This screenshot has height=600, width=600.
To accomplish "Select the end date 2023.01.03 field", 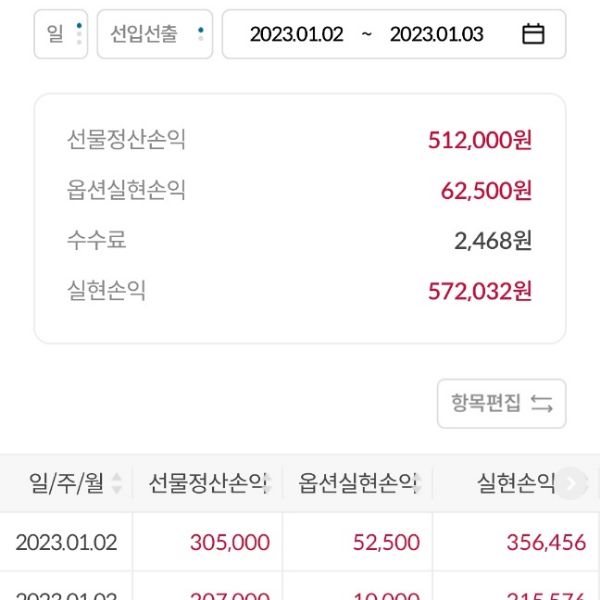I will pyautogui.click(x=436, y=34).
